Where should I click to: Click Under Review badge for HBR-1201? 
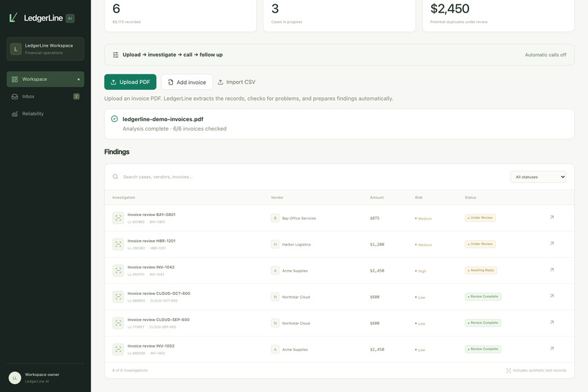click(480, 244)
